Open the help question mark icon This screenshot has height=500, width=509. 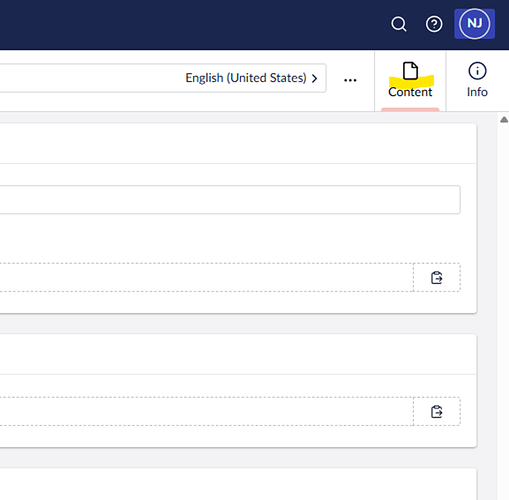click(434, 24)
